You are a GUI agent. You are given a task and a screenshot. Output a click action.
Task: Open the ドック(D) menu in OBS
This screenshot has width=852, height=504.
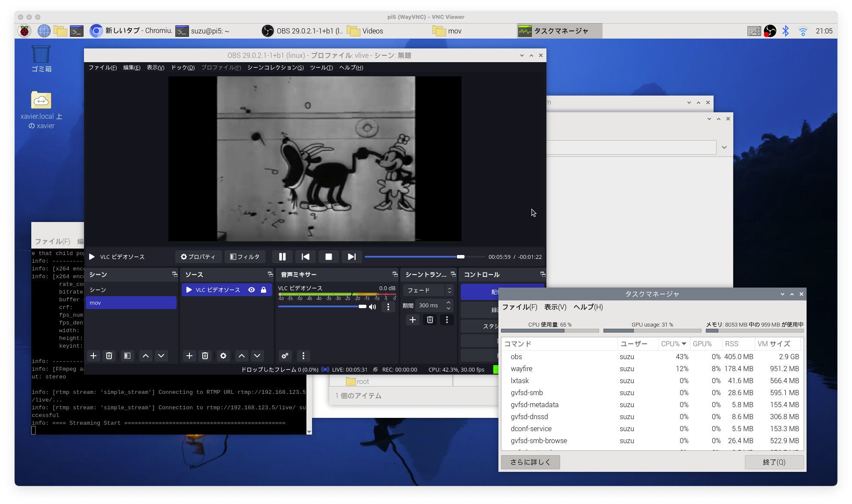coord(183,68)
